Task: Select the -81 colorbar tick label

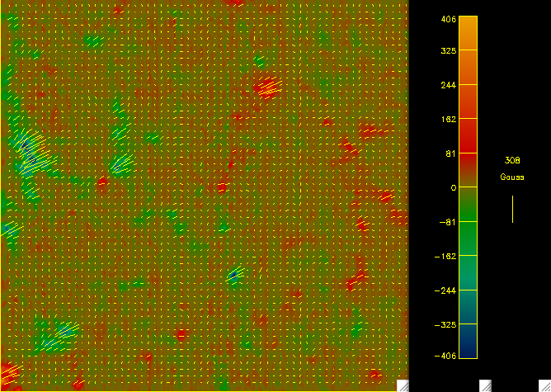Action: point(448,222)
